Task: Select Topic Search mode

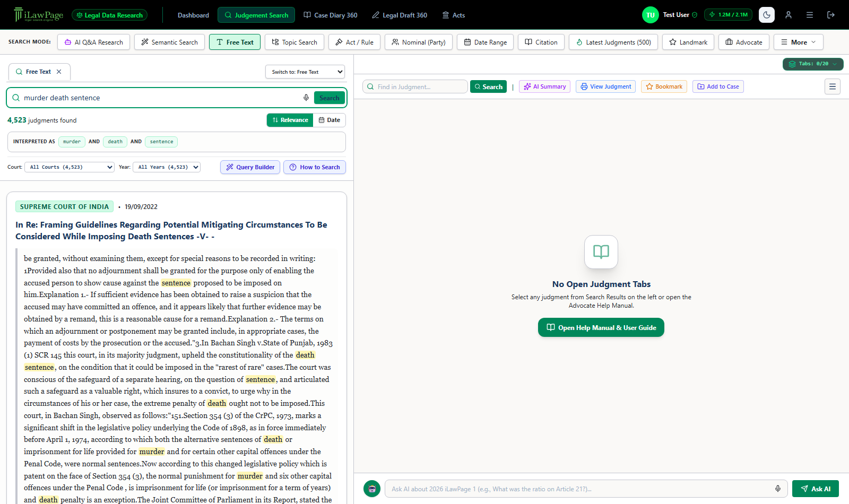Action: (x=294, y=42)
